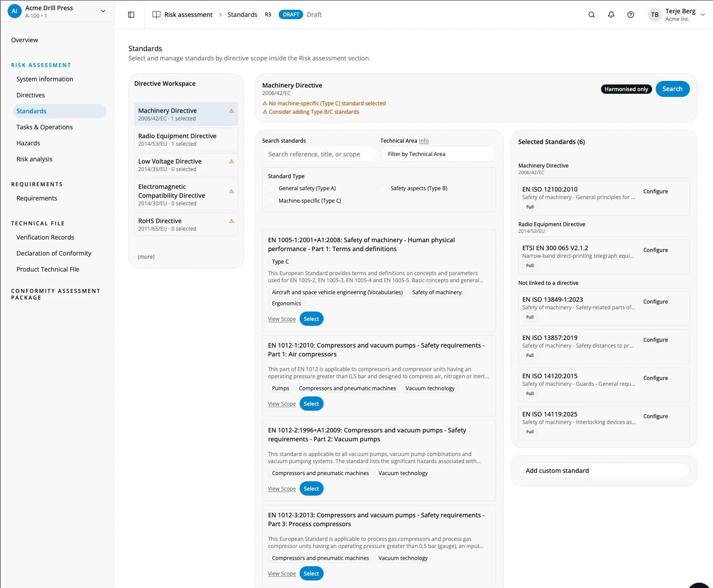Expand (more) in Directive Workspace
The image size is (713, 588).
pyautogui.click(x=146, y=257)
